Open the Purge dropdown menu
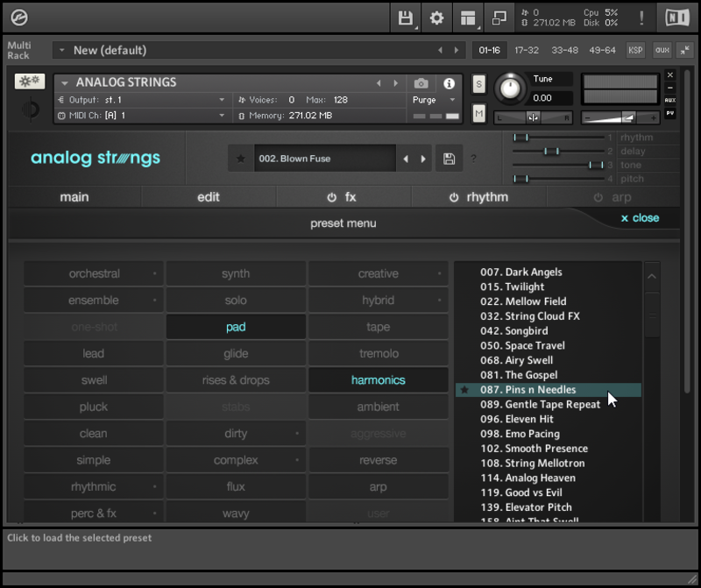This screenshot has width=701, height=588. click(x=434, y=100)
